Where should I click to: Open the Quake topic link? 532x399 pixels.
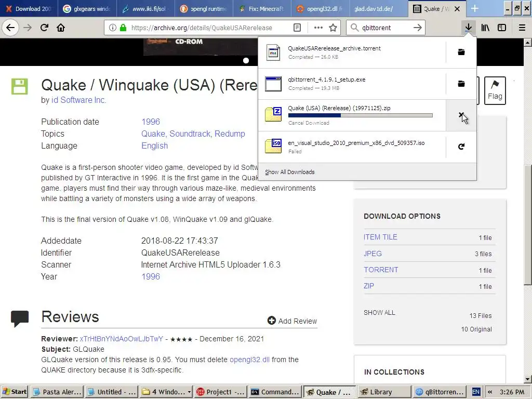(153, 134)
